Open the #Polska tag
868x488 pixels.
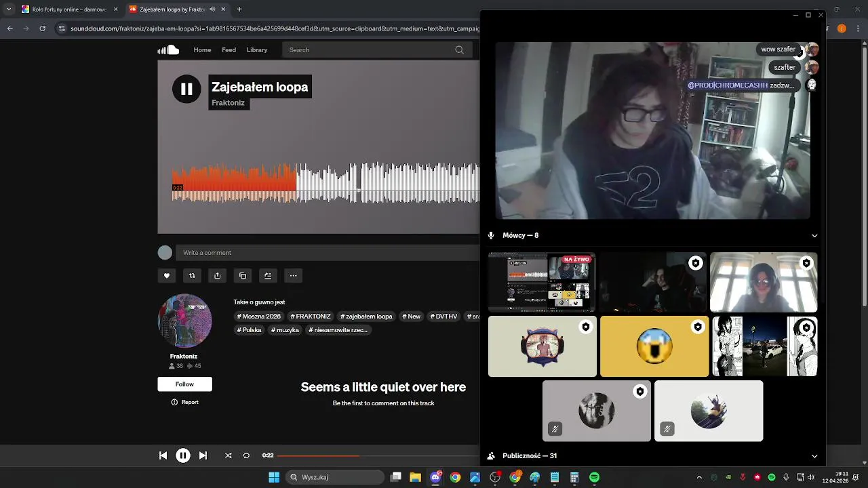pyautogui.click(x=250, y=330)
